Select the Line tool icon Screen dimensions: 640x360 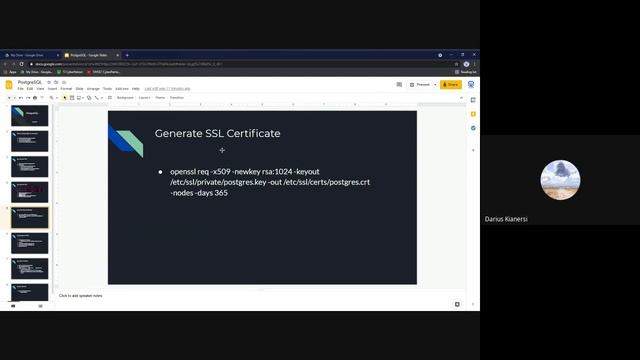(x=96, y=98)
